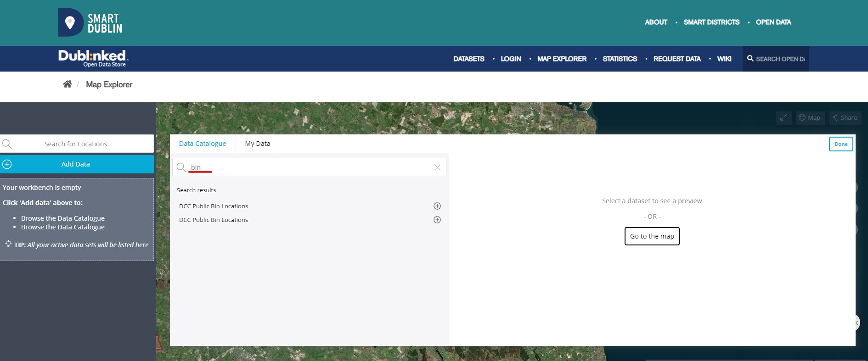Click the magnifier icon in the Search for Locations box

pyautogui.click(x=7, y=144)
